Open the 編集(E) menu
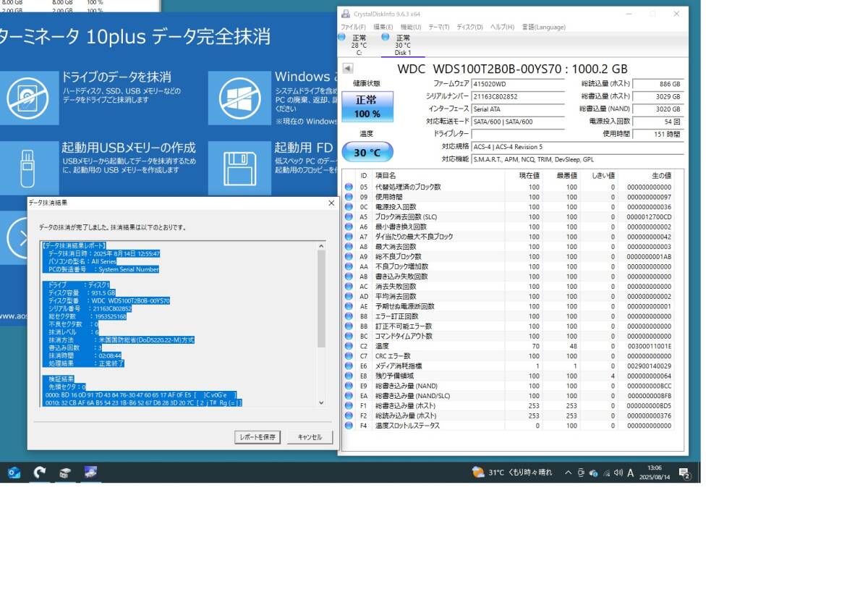Image resolution: width=868 pixels, height=608 pixels. tap(383, 27)
